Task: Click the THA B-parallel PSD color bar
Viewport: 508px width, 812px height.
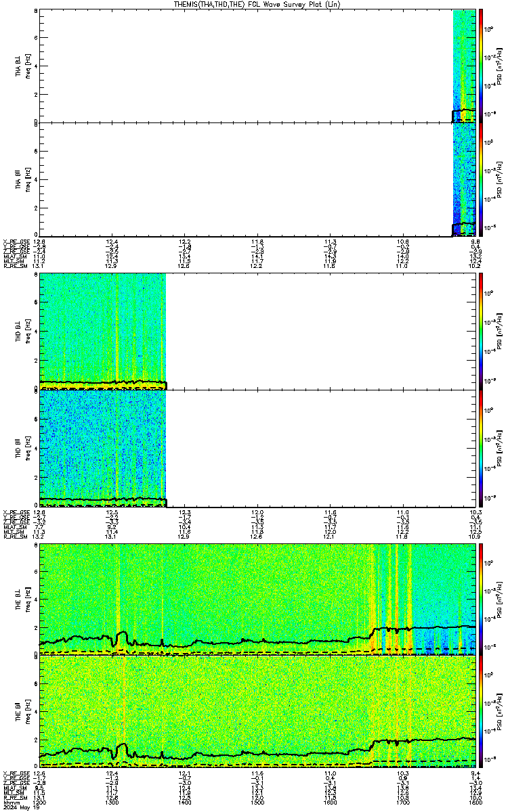Action: coord(480,179)
